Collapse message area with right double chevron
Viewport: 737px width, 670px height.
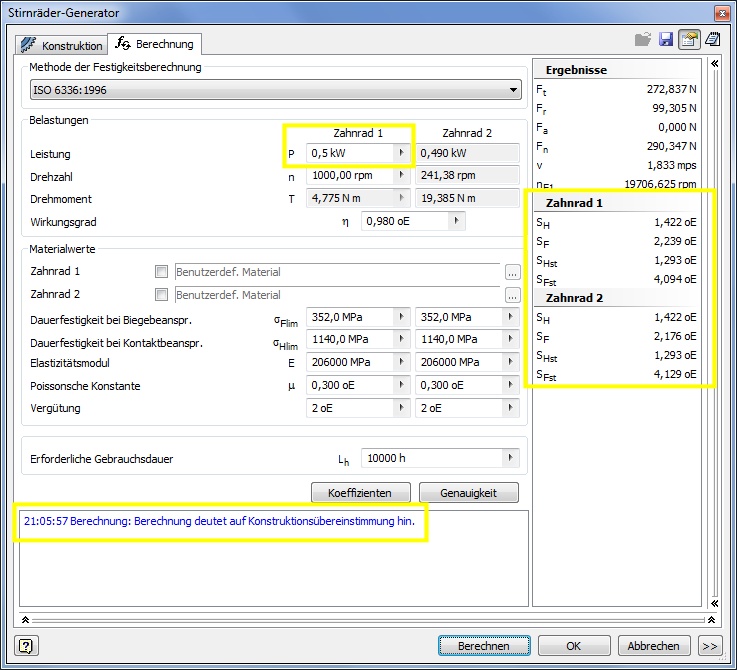click(x=712, y=620)
